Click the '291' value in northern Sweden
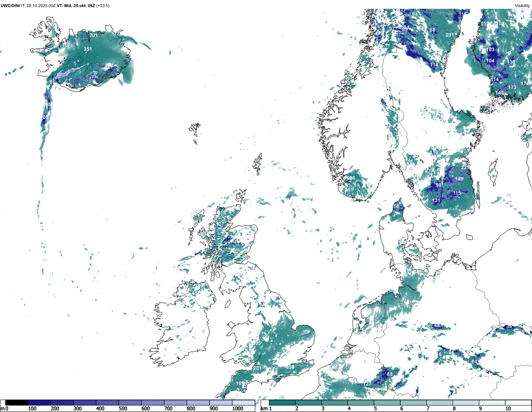532x412 pixels. pos(450,35)
